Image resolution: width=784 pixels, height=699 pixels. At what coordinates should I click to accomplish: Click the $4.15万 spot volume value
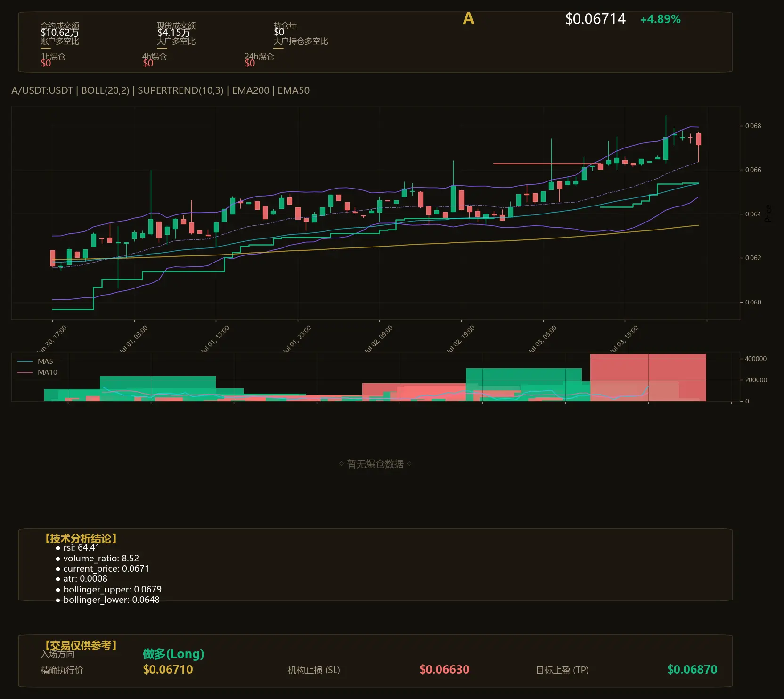173,33
